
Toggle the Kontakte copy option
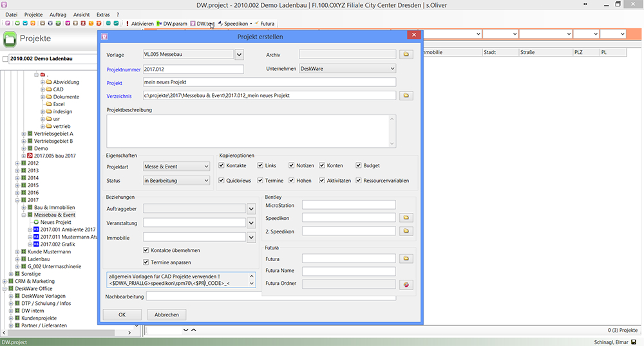222,165
